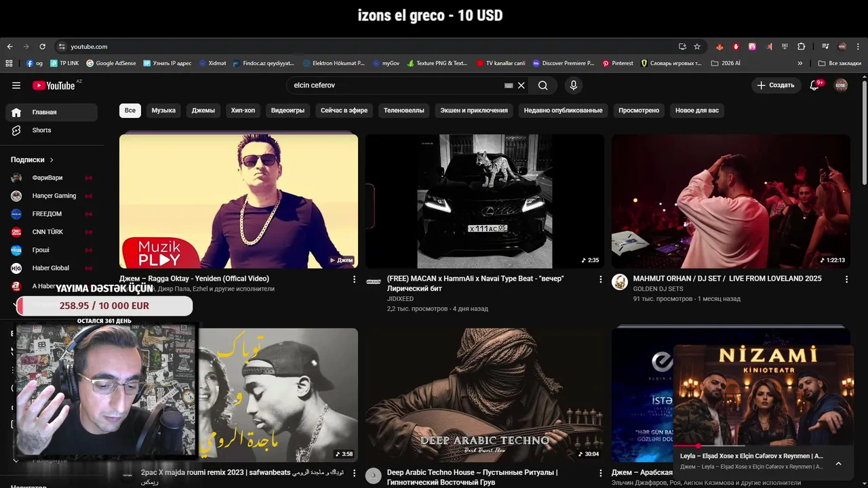868x488 pixels.
Task: Select the Недавно опубликованные chip
Action: click(x=563, y=110)
